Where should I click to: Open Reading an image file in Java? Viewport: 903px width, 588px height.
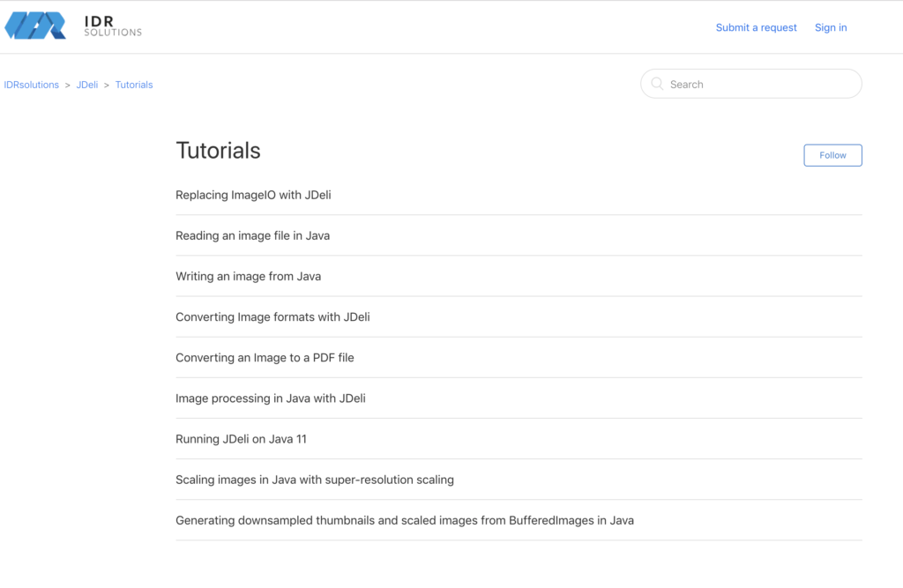[252, 235]
